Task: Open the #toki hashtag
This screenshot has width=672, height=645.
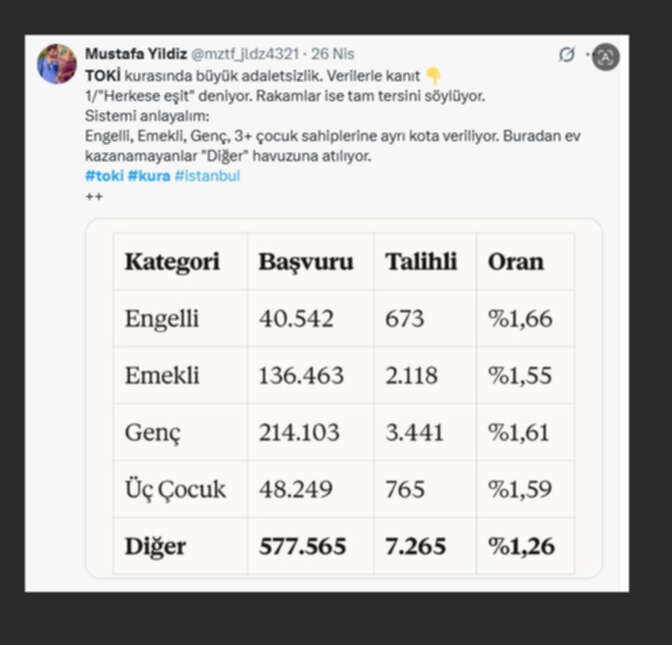Action: 104,175
